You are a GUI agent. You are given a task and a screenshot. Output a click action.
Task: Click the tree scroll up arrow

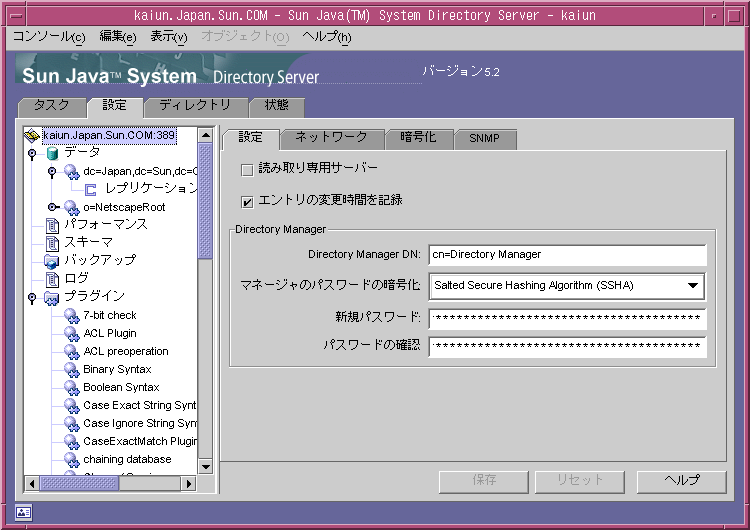pyautogui.click(x=205, y=135)
